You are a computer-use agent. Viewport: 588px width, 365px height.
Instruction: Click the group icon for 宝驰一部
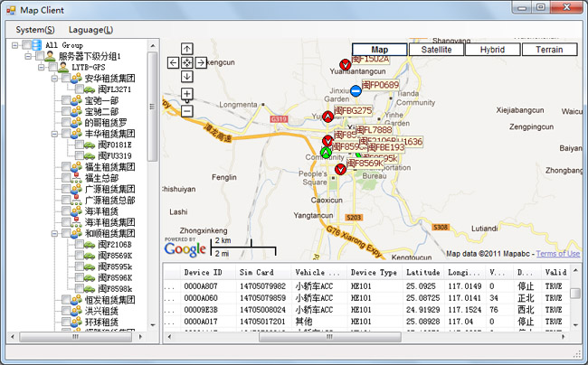click(x=76, y=100)
